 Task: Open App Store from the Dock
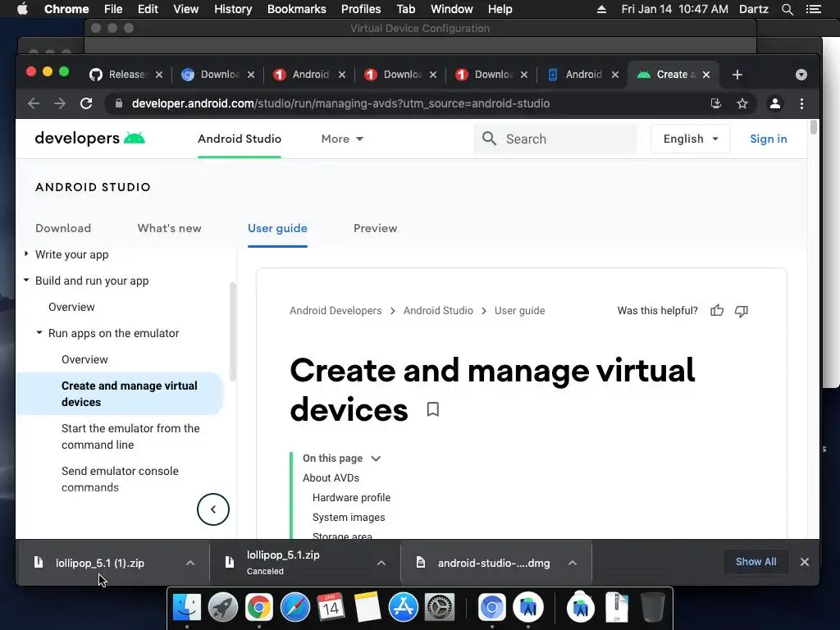403,607
